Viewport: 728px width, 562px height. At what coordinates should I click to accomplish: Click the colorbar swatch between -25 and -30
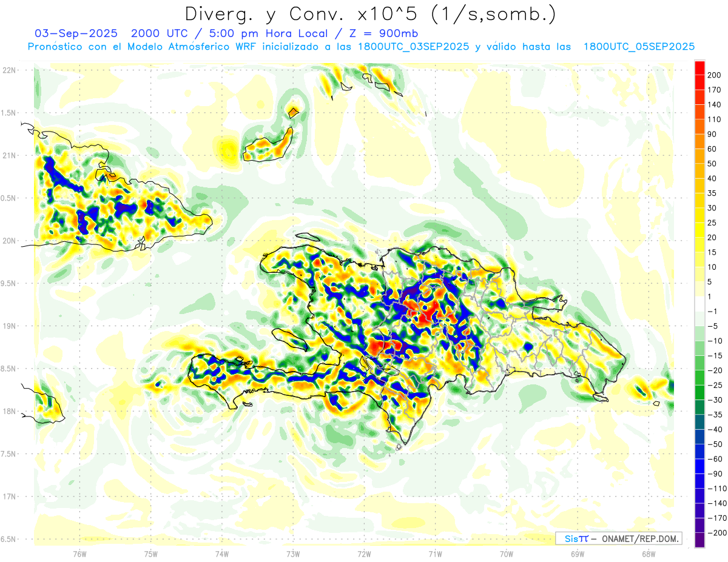click(699, 393)
